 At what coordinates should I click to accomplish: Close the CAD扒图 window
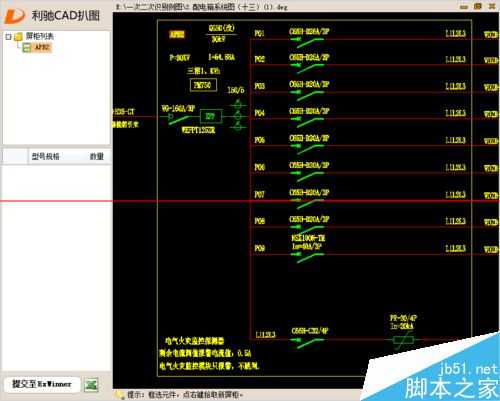pyautogui.click(x=492, y=6)
